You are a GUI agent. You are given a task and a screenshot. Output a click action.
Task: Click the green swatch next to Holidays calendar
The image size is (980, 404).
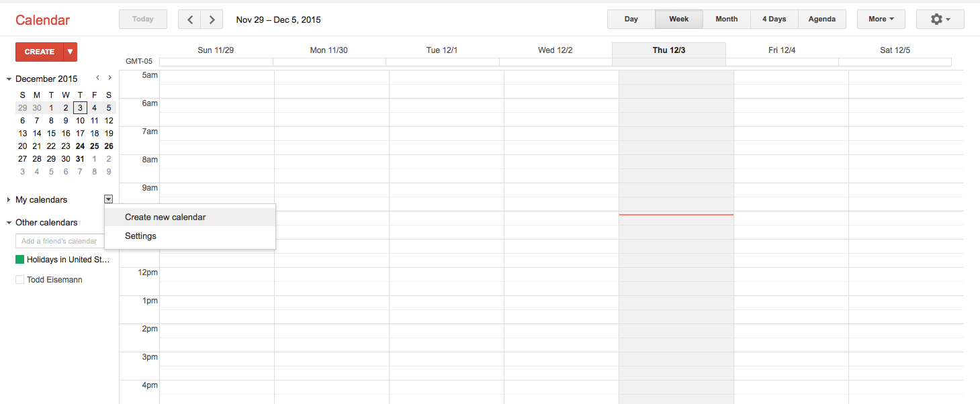click(19, 259)
